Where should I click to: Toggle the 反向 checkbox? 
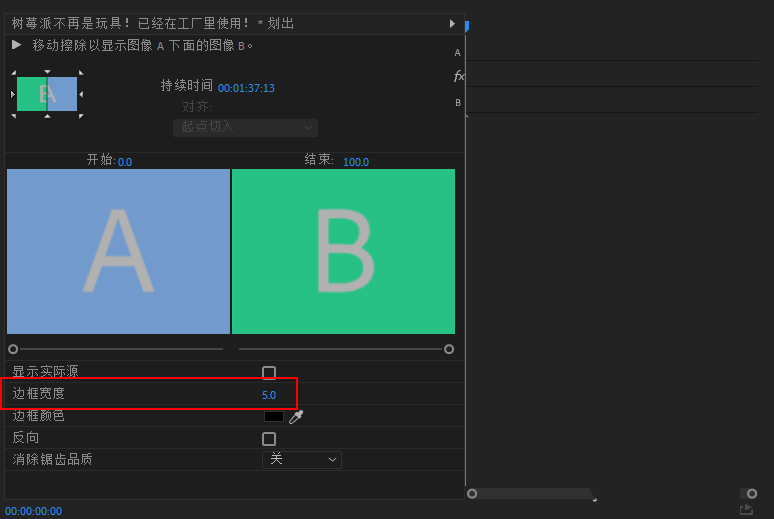click(x=269, y=439)
